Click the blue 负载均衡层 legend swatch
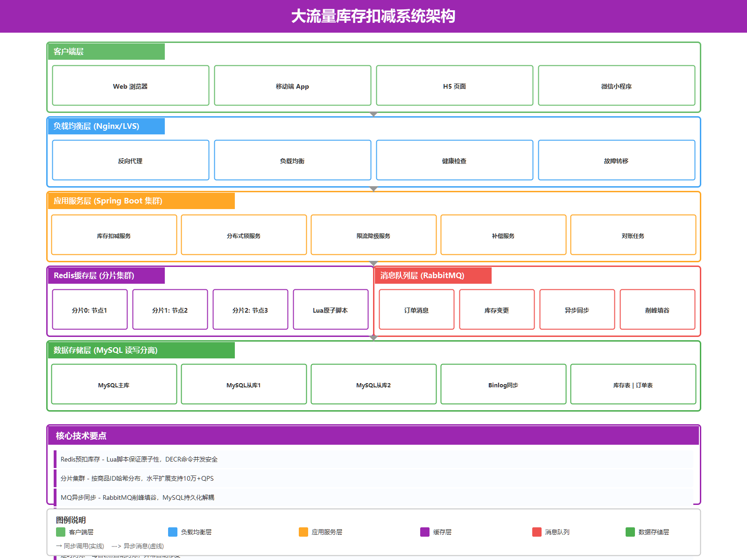The height and width of the screenshot is (560, 747). [173, 532]
